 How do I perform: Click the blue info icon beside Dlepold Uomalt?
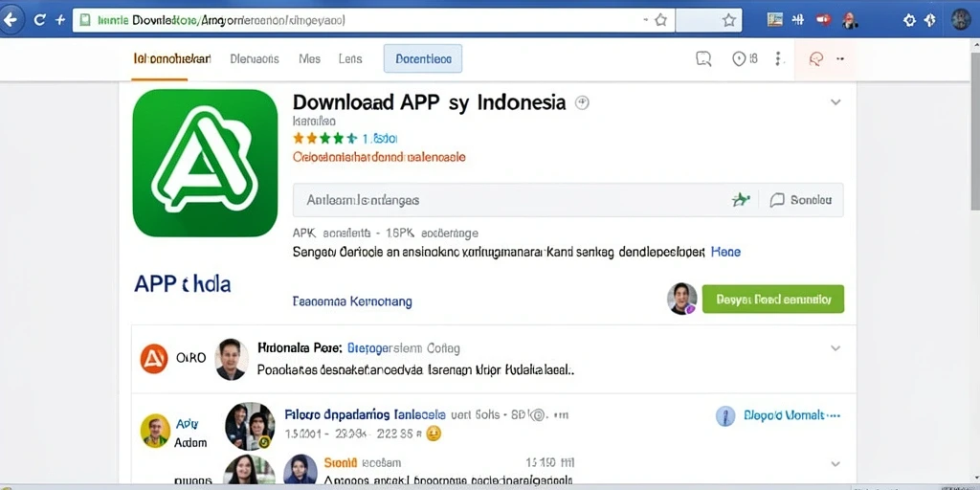point(725,415)
